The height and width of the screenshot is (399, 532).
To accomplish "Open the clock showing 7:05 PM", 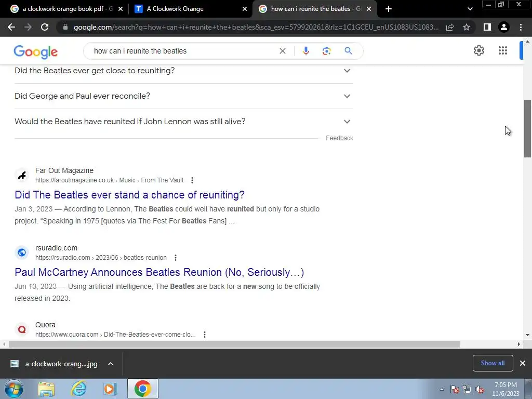I will [x=506, y=389].
